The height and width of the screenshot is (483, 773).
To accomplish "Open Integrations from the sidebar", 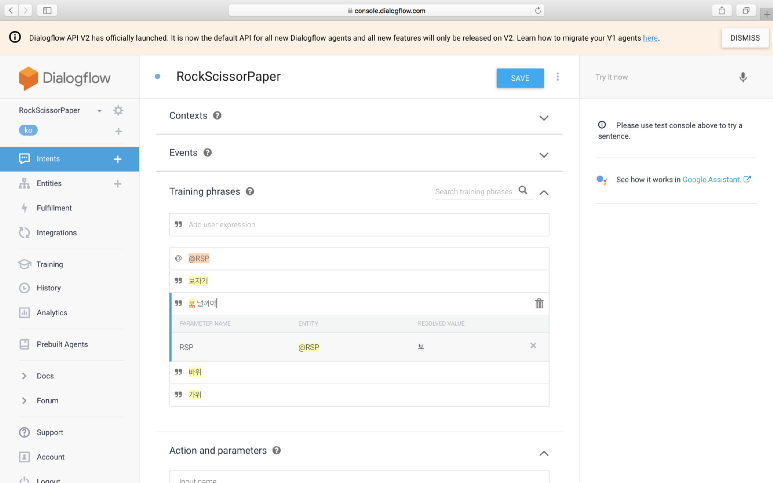I will [56, 233].
